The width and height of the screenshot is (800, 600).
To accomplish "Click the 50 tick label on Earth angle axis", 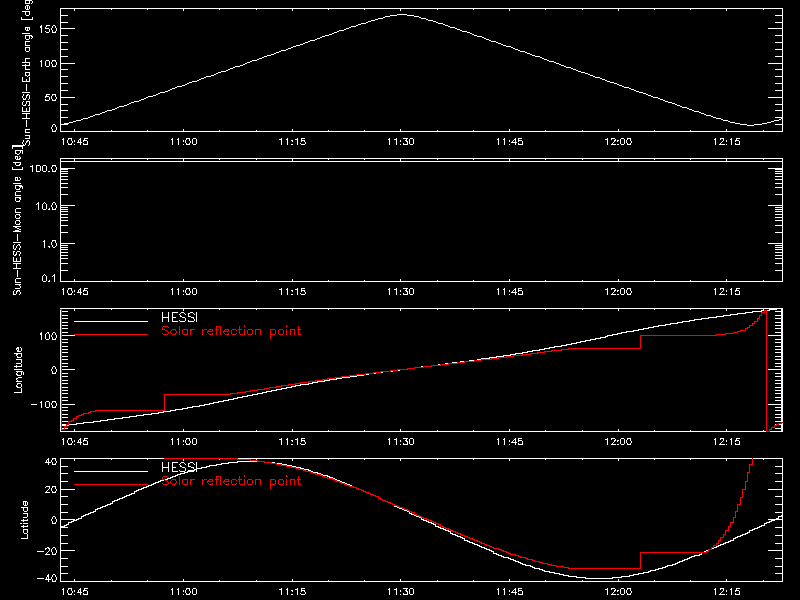I will 51,97.
